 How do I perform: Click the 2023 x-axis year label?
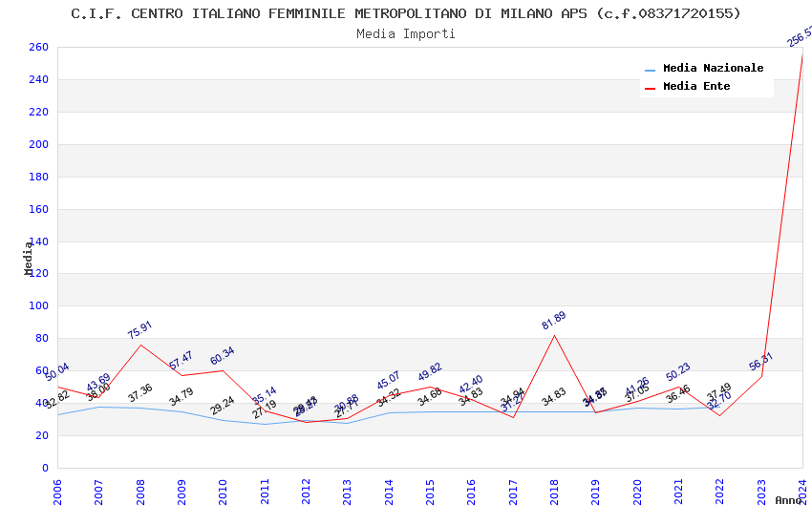pyautogui.click(x=761, y=492)
